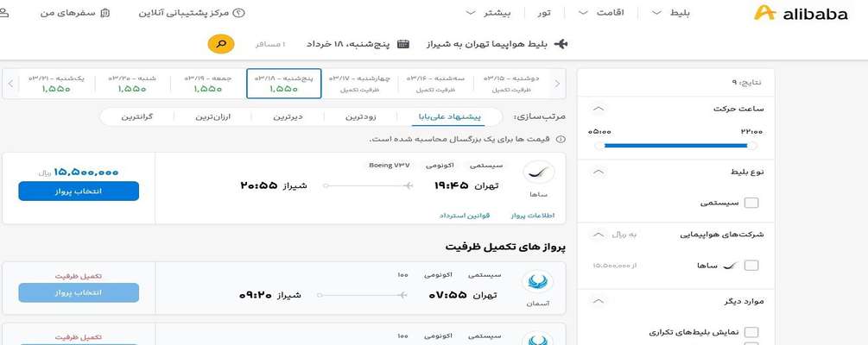The height and width of the screenshot is (345, 868).
Task: Sort flights by ارزان‌ترین
Action: (212, 116)
